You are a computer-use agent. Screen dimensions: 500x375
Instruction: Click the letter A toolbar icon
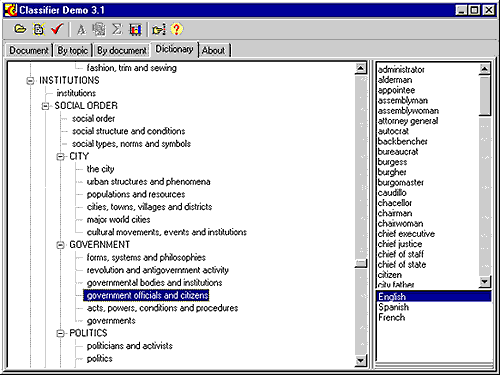click(81, 30)
